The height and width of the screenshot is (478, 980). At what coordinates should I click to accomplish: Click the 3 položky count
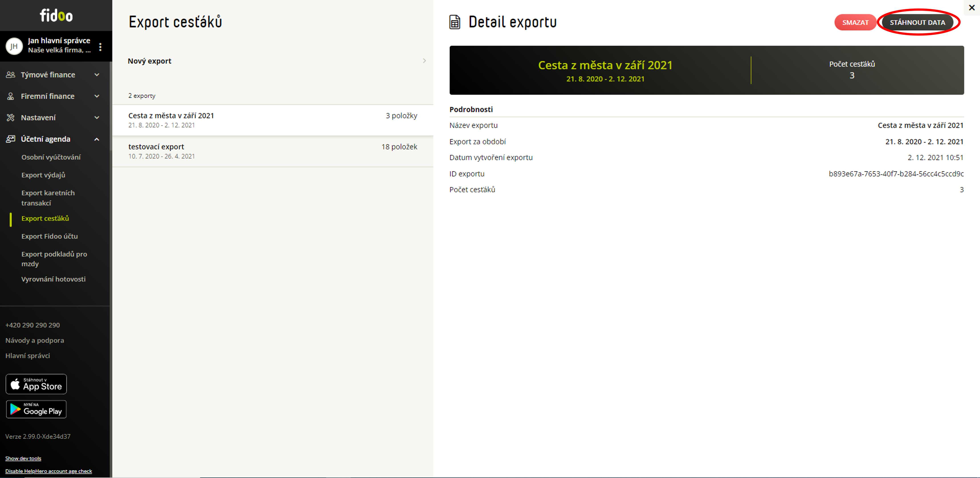[x=401, y=116]
